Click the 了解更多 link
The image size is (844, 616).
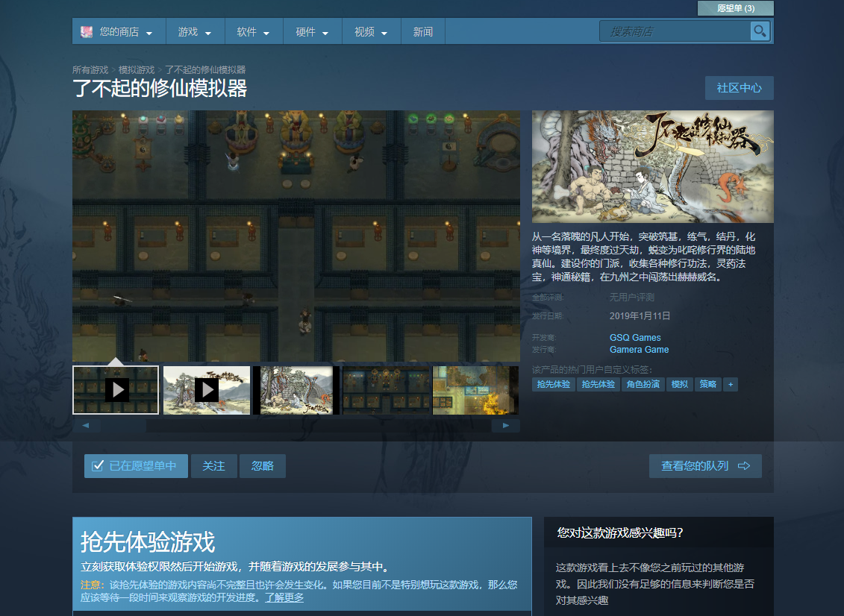[x=284, y=597]
